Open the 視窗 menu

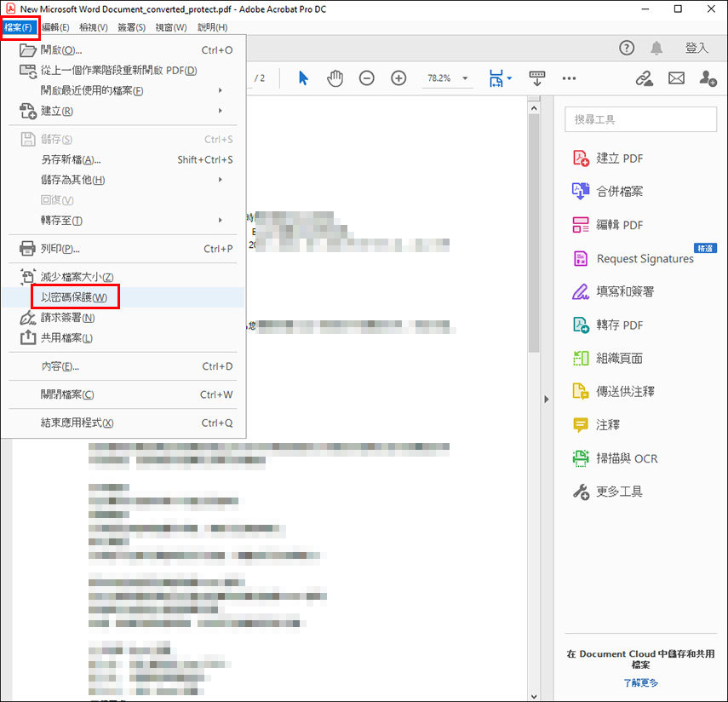coord(171,27)
